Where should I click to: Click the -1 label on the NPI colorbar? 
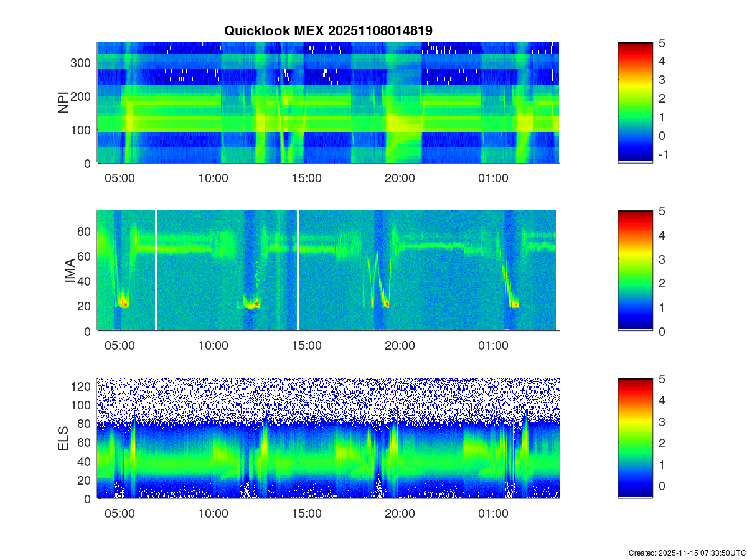(x=662, y=154)
